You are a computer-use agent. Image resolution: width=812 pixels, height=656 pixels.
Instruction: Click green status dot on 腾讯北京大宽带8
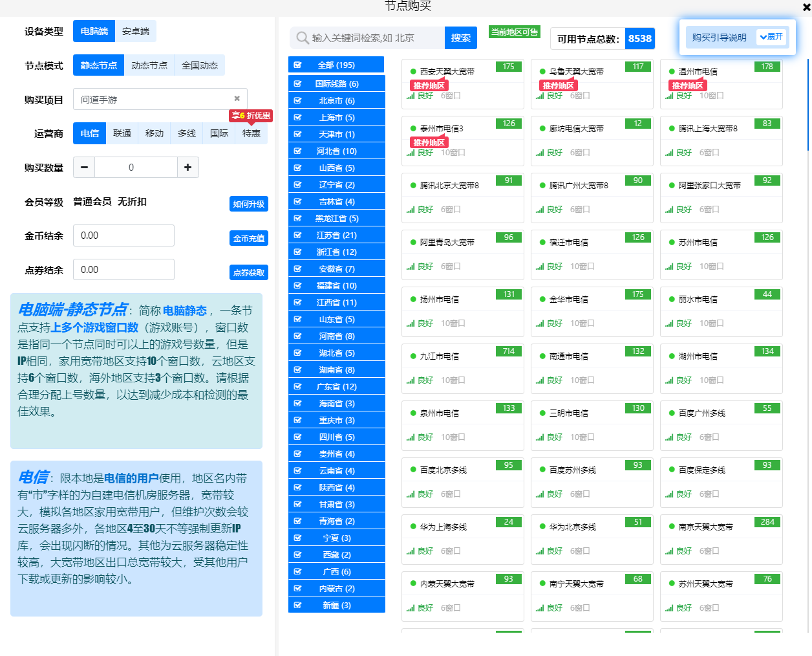pyautogui.click(x=413, y=185)
